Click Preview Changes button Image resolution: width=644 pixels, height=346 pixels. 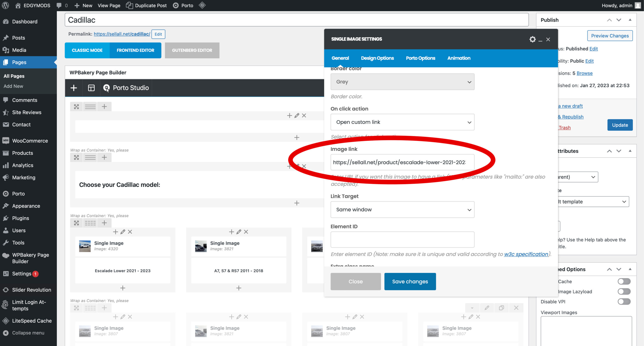610,36
